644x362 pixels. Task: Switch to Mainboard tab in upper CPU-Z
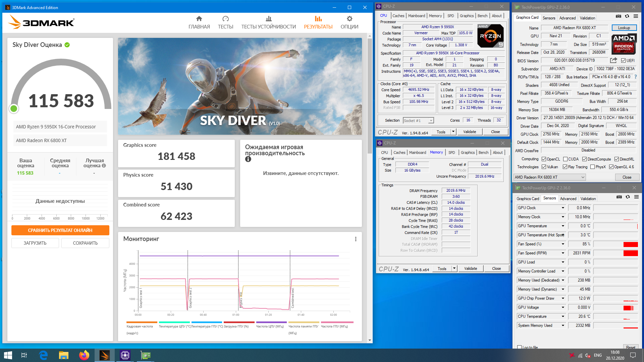417,16
